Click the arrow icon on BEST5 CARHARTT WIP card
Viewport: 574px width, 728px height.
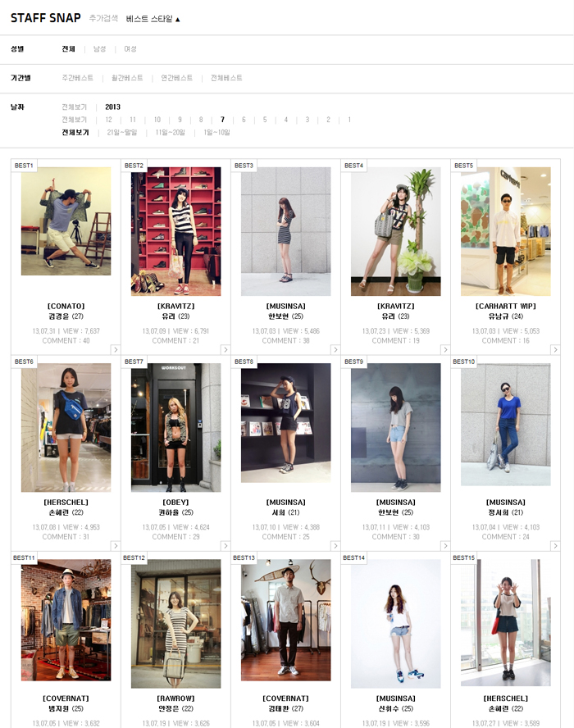[x=554, y=350]
